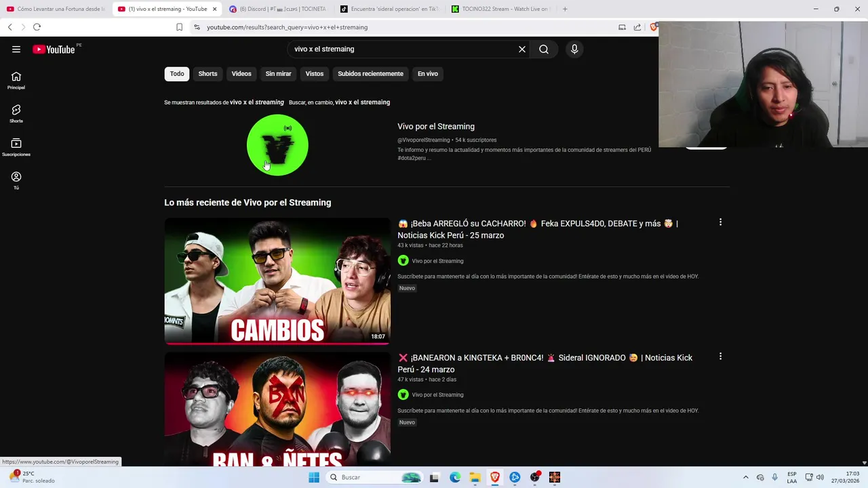The width and height of the screenshot is (868, 488).
Task: Open Suscripciones in the sidebar
Action: (16, 147)
